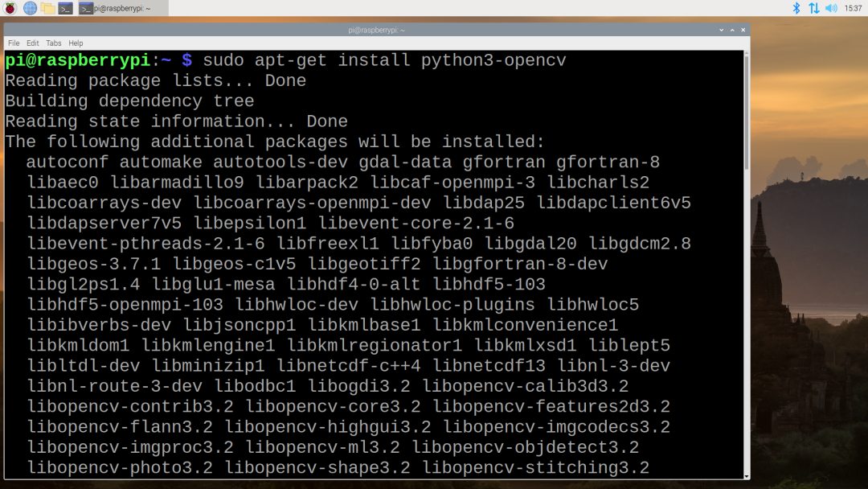868x489 pixels.
Task: Launch the web browser globe icon
Action: 31,8
